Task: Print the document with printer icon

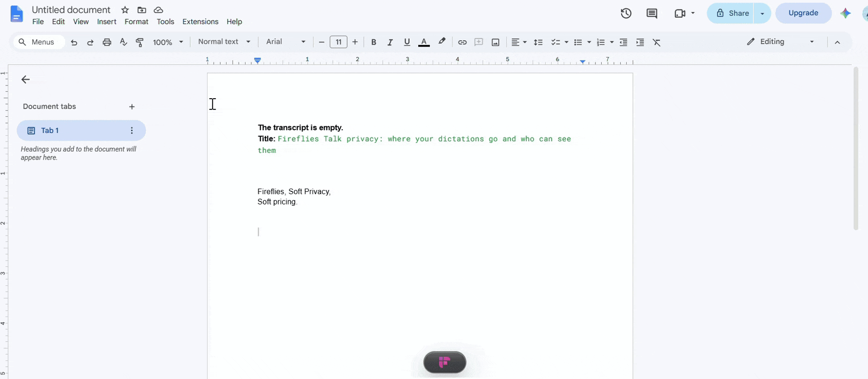Action: (x=107, y=42)
